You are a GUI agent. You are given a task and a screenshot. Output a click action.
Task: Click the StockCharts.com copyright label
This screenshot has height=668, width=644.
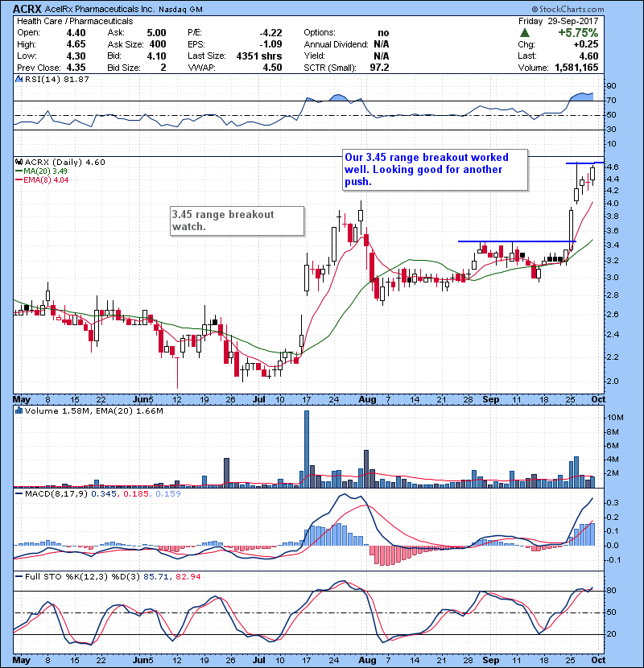click(568, 9)
